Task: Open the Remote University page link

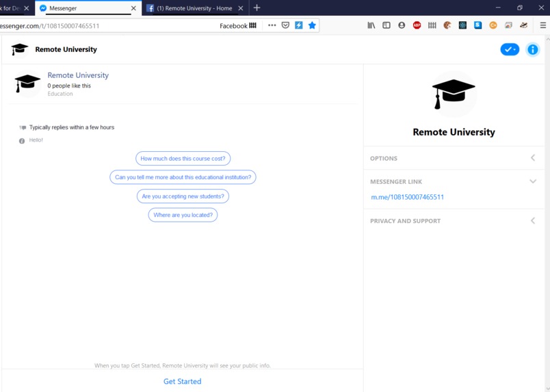Action: click(78, 75)
